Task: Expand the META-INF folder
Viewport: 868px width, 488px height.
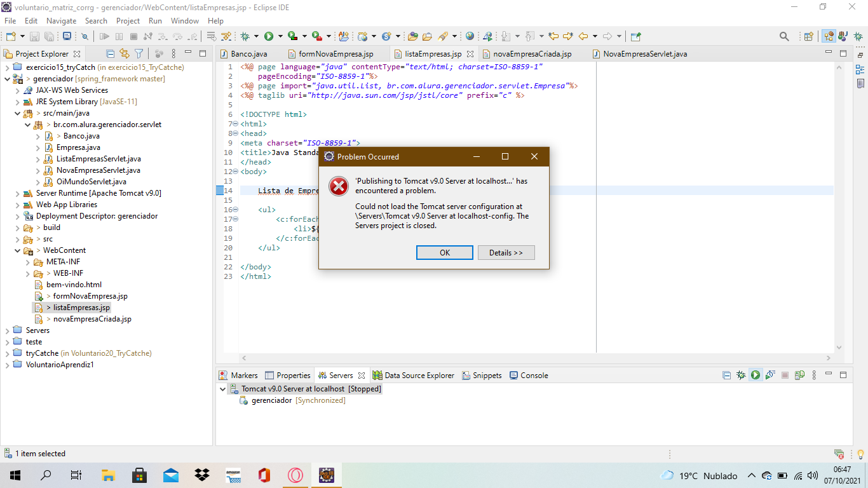Action: (27, 262)
